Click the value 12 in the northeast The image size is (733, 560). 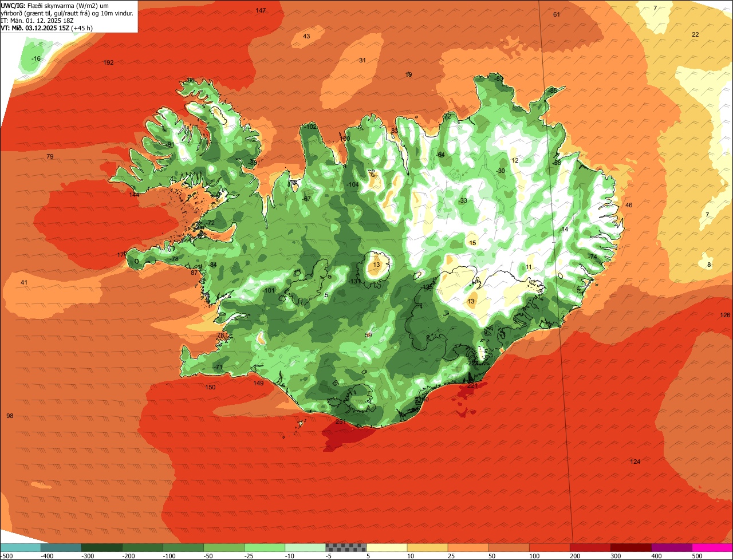(x=515, y=160)
